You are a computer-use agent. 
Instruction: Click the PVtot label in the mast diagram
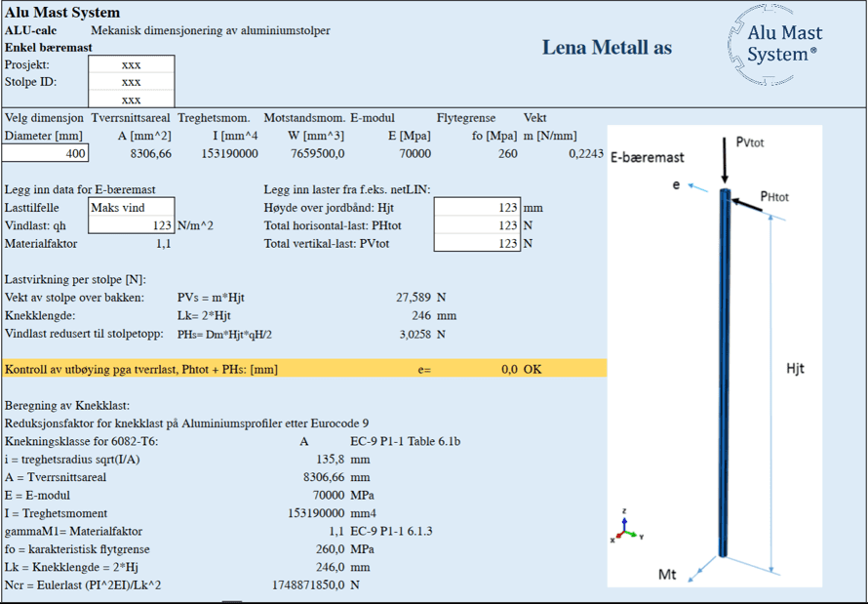pyautogui.click(x=750, y=142)
